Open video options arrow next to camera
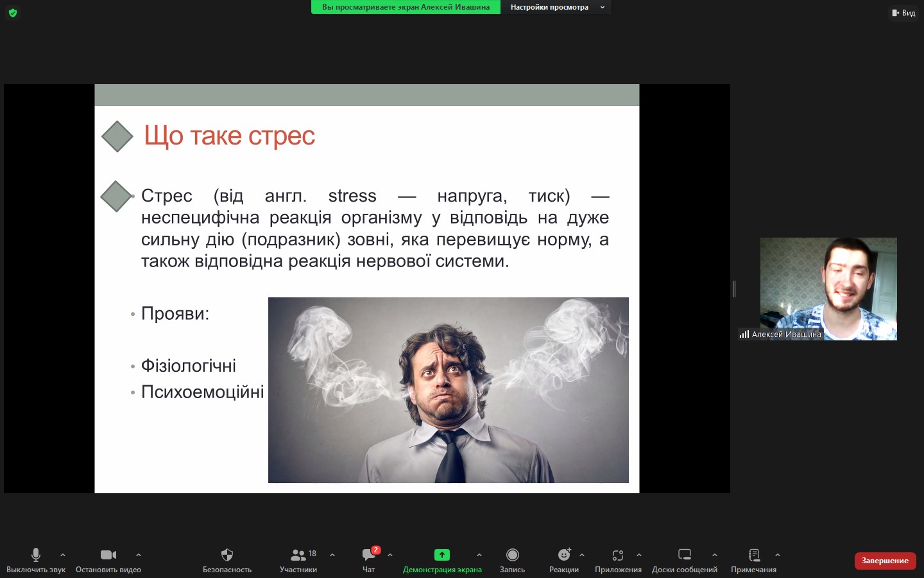Image resolution: width=924 pixels, height=578 pixels. coord(139,555)
